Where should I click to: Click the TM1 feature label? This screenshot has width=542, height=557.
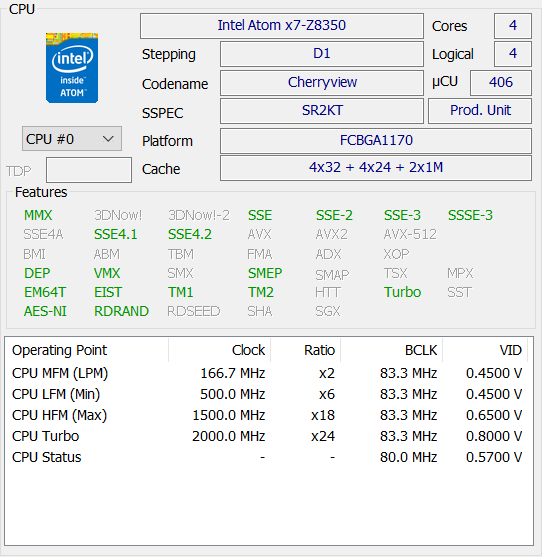coord(180,293)
